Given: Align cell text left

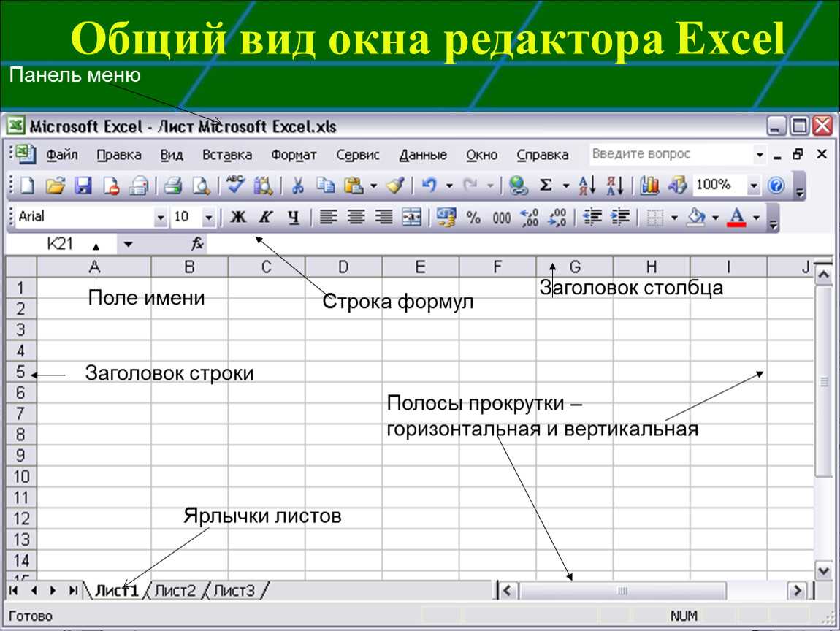Looking at the screenshot, I should point(329,218).
